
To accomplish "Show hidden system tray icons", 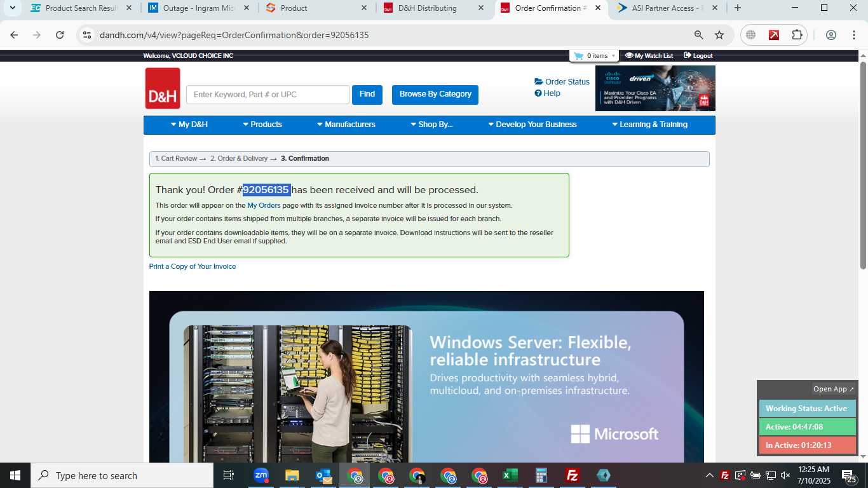I will pyautogui.click(x=710, y=475).
